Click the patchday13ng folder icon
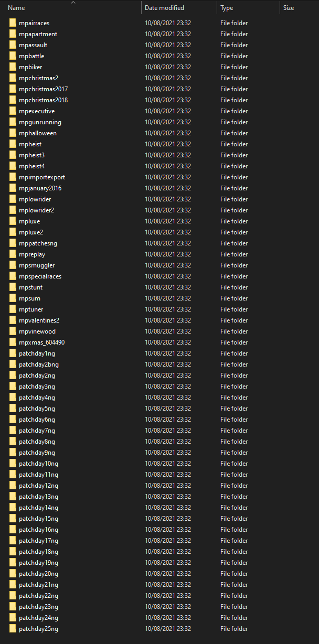The height and width of the screenshot is (644, 319). pyautogui.click(x=13, y=497)
